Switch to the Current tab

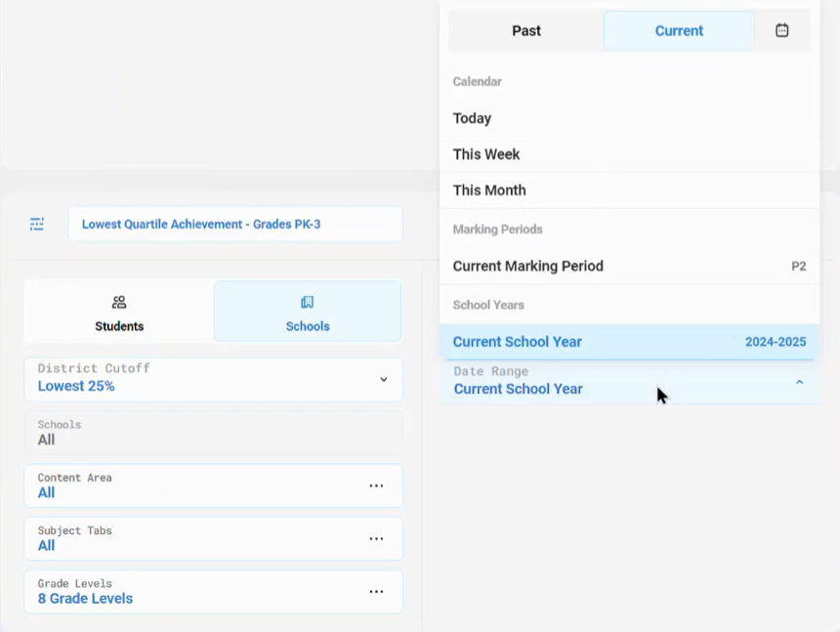(678, 30)
